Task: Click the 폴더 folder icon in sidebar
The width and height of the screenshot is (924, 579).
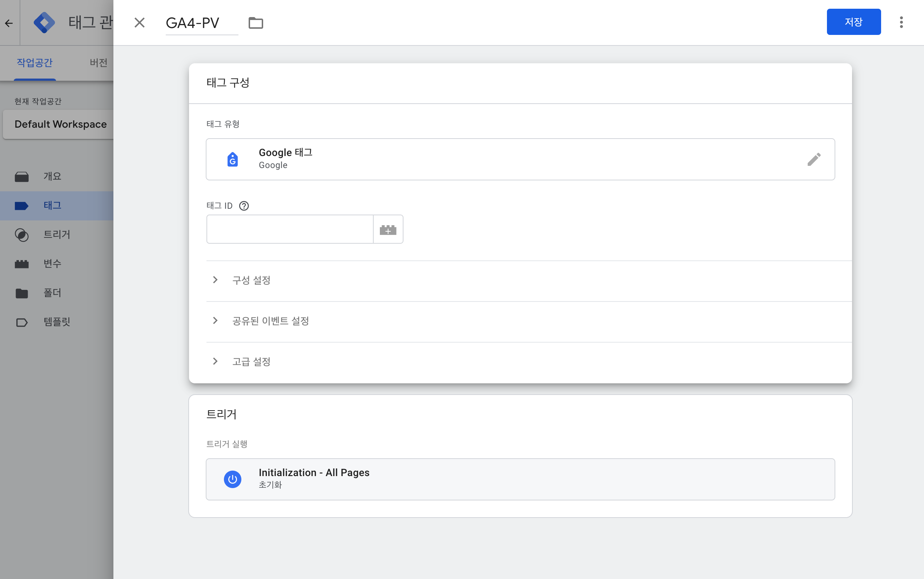Action: coord(22,294)
